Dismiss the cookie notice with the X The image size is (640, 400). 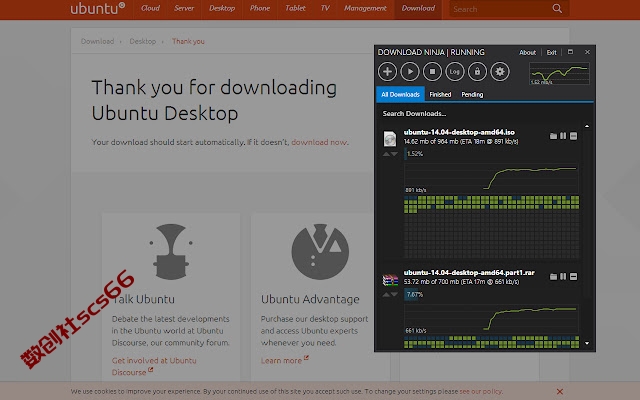(560, 391)
